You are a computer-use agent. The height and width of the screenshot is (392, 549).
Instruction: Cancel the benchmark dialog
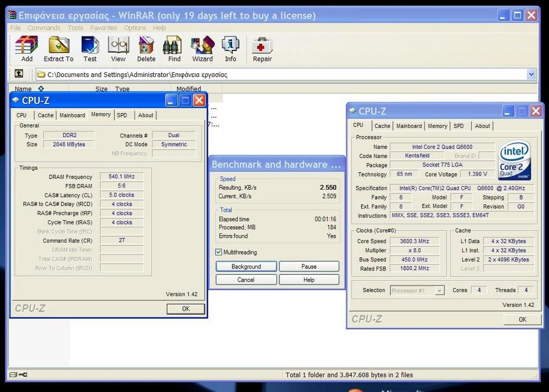click(x=246, y=280)
